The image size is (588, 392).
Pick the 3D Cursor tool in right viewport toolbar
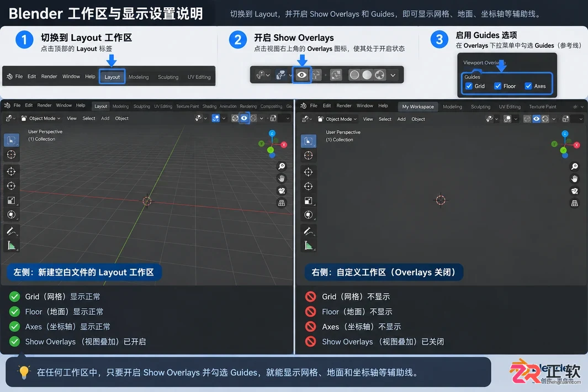[308, 155]
